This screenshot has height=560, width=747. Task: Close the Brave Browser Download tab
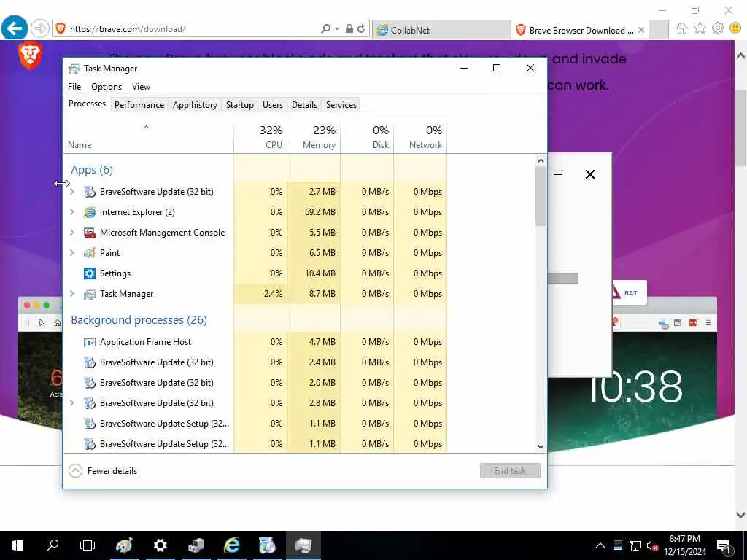[x=641, y=30]
